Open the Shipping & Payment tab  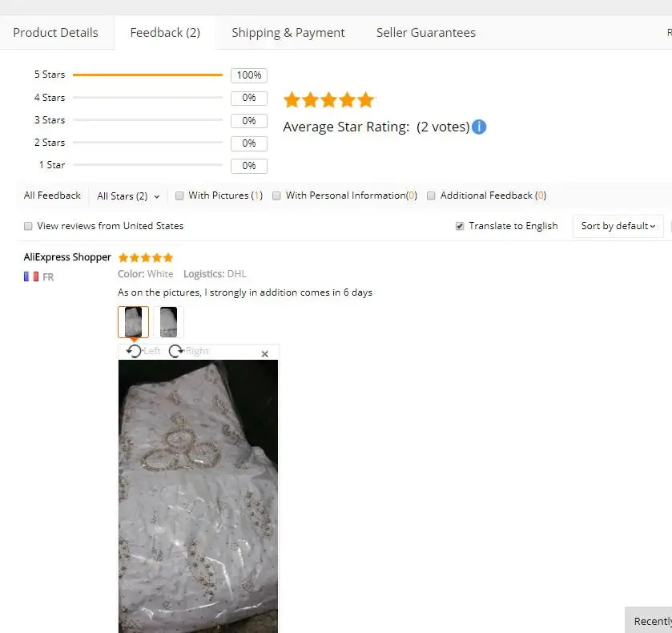click(x=288, y=33)
